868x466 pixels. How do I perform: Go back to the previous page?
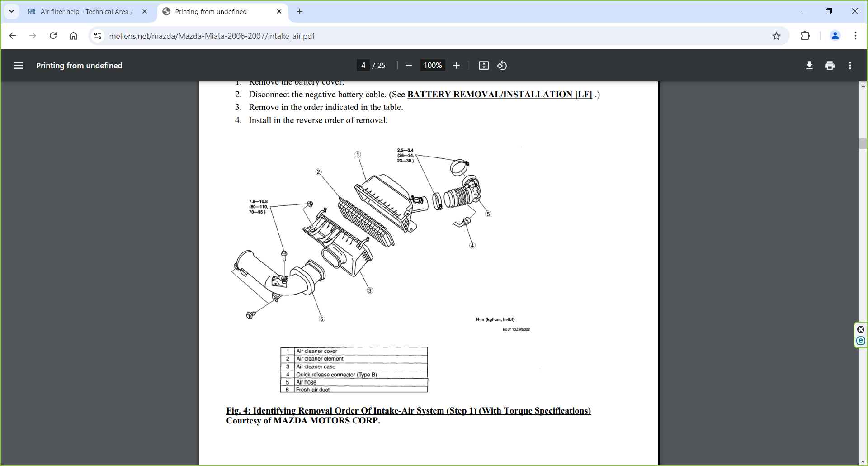click(13, 36)
